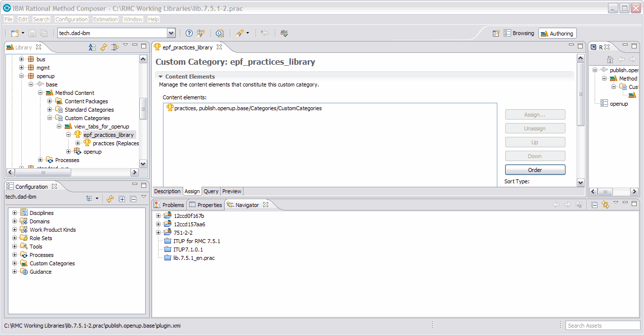Open the Configuration view menu triangle

[144, 197]
